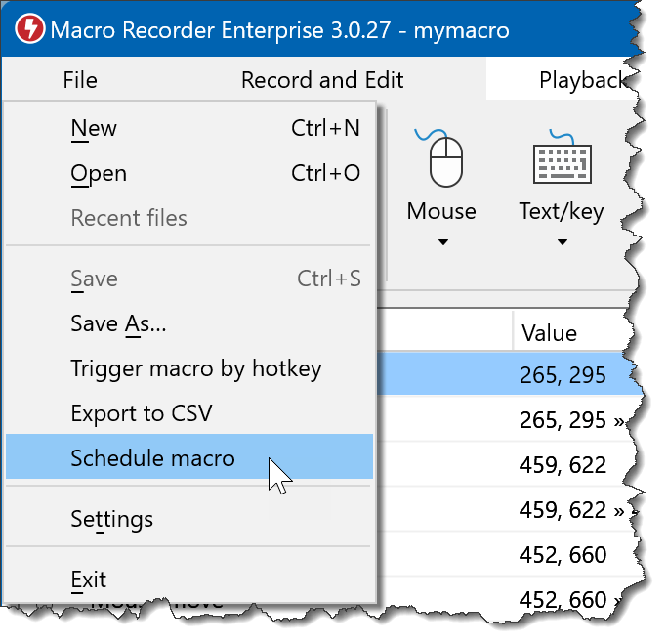The image size is (667, 644).
Task: Click the Text/key keyboard icon
Action: click(561, 158)
